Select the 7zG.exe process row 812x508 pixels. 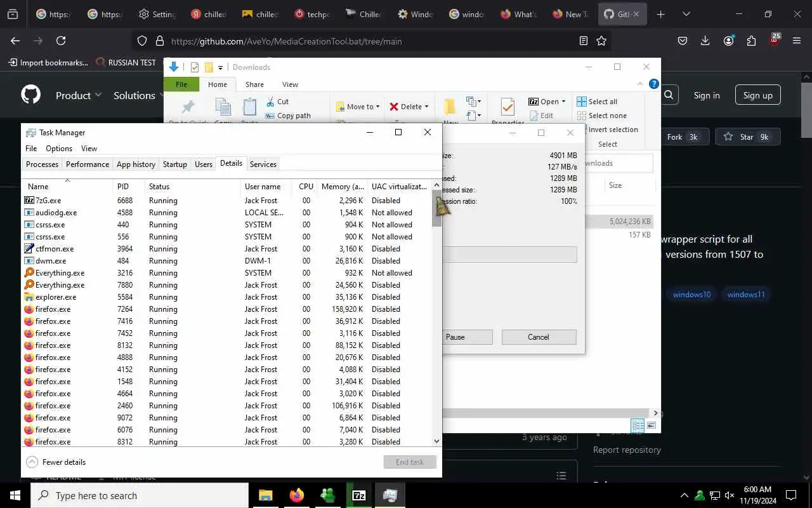pos(228,200)
